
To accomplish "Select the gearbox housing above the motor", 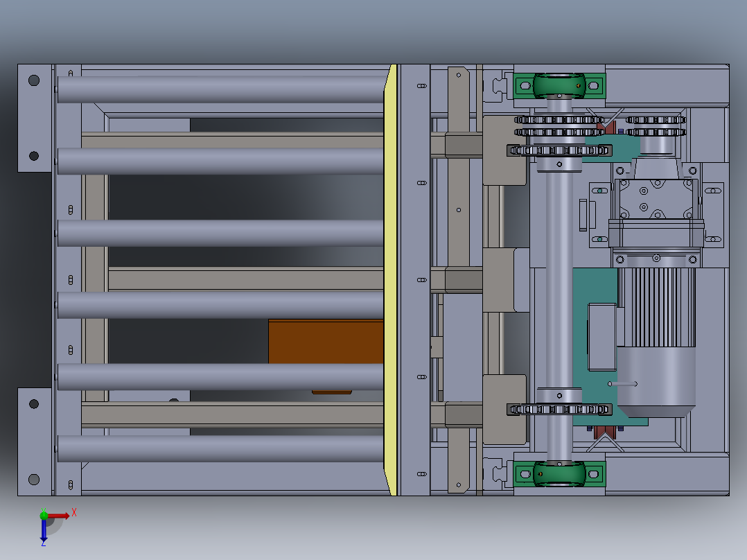I will (656, 199).
